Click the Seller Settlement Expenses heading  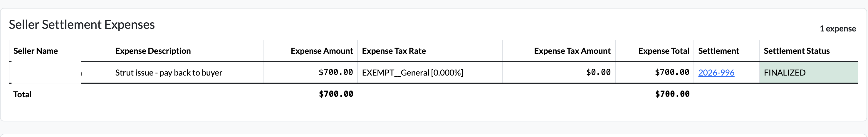82,25
